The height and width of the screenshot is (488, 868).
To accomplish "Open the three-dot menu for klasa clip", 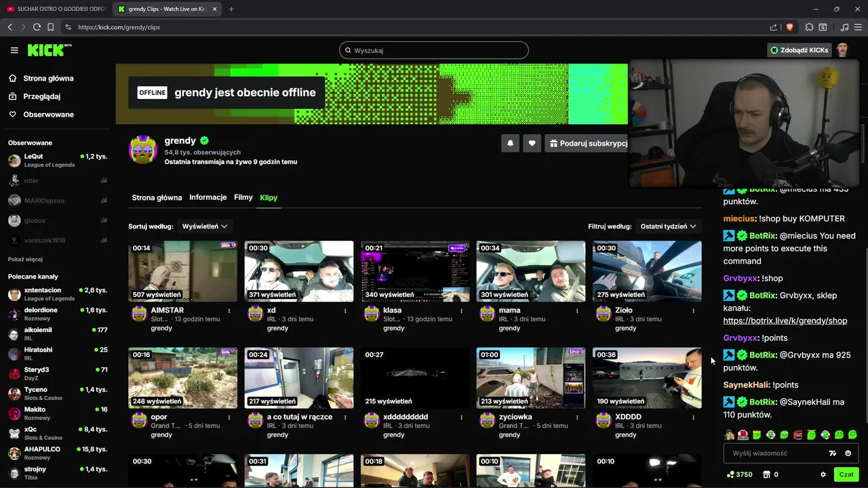I will click(461, 311).
